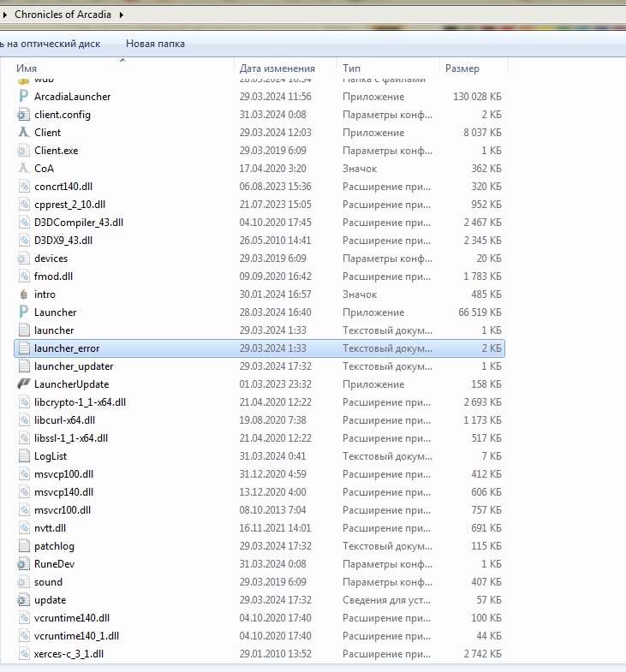Select the patchlog text file
This screenshot has width=626, height=672.
pyautogui.click(x=54, y=546)
